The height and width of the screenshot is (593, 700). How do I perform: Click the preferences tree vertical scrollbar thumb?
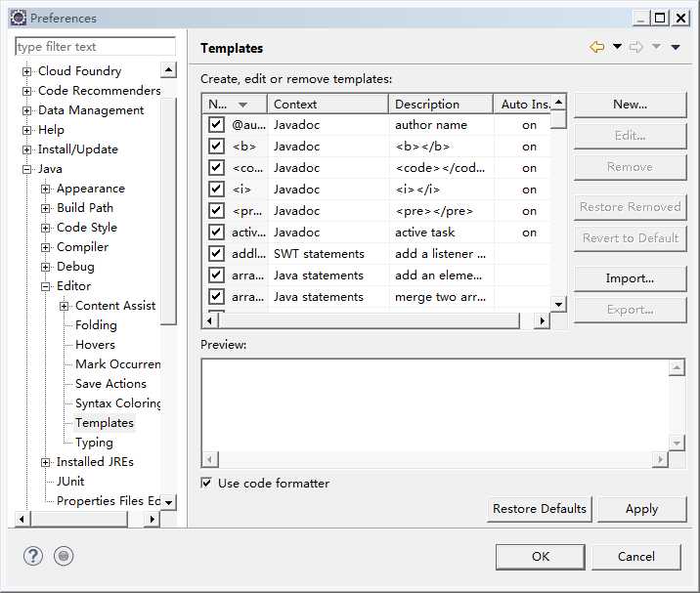point(168,211)
